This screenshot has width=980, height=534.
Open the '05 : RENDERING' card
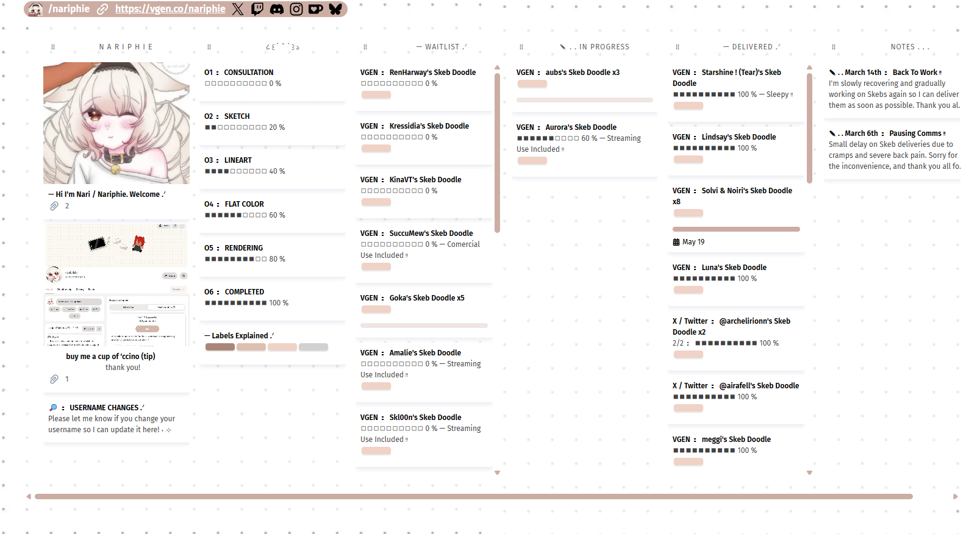pyautogui.click(x=273, y=257)
